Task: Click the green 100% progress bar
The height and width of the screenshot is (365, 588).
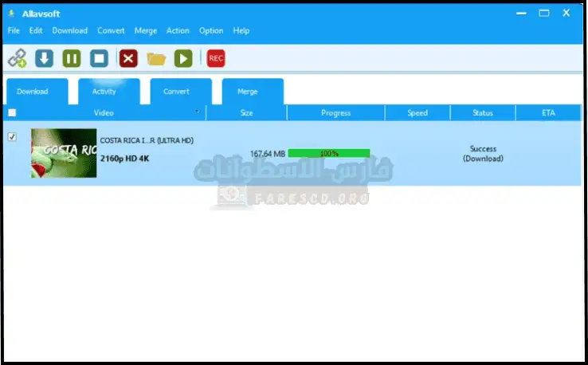Action: click(x=328, y=153)
